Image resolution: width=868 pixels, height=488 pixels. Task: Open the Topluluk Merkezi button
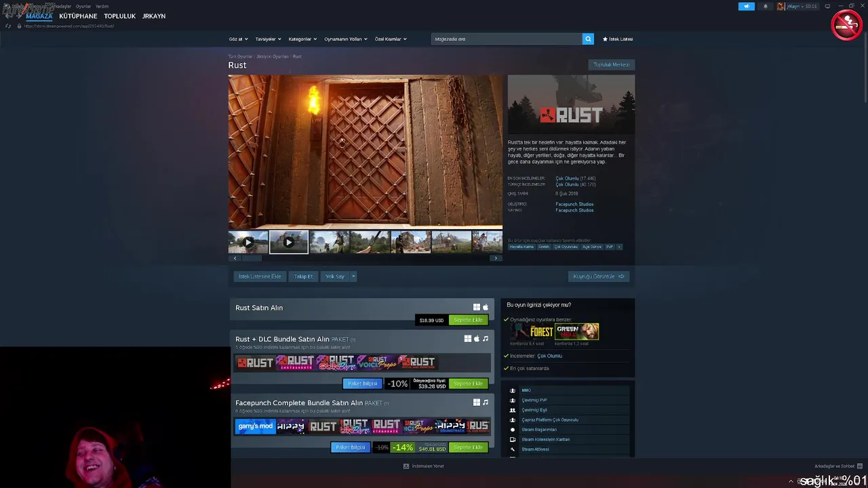(x=612, y=65)
